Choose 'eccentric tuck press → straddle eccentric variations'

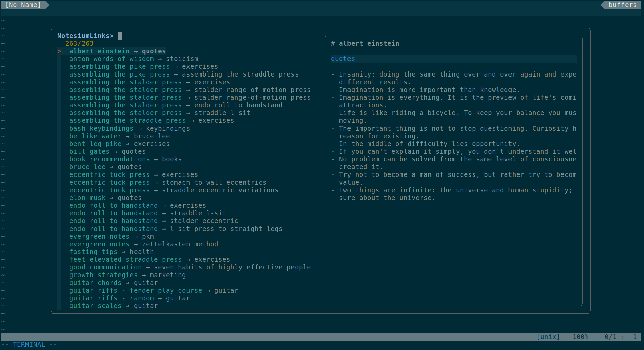click(174, 190)
